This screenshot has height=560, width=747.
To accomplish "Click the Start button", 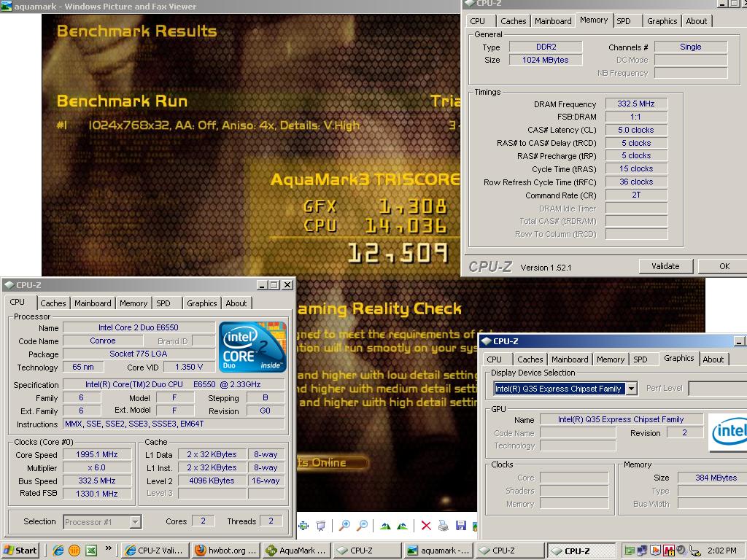I will pos(20,551).
